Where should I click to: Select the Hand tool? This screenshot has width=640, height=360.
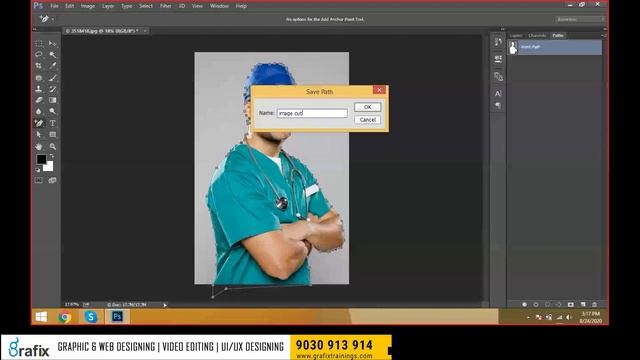(x=39, y=146)
